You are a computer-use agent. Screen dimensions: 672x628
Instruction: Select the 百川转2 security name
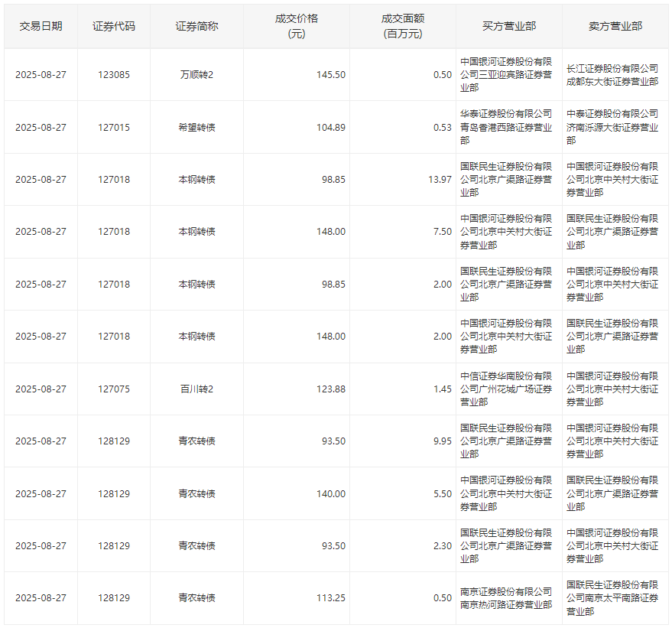point(196,389)
